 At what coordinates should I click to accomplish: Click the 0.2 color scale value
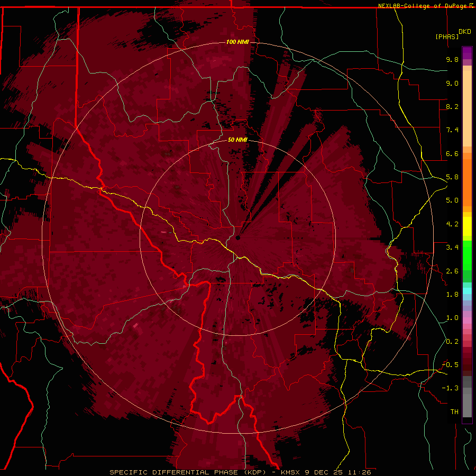coord(452,342)
